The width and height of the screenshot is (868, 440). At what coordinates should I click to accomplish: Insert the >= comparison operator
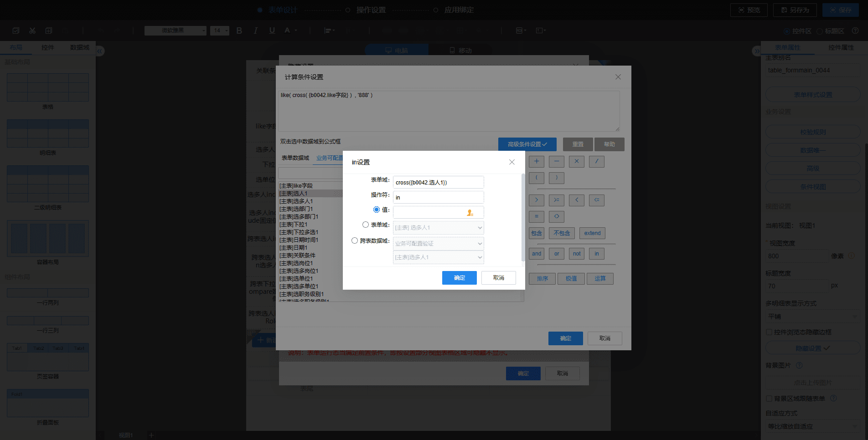tap(557, 200)
